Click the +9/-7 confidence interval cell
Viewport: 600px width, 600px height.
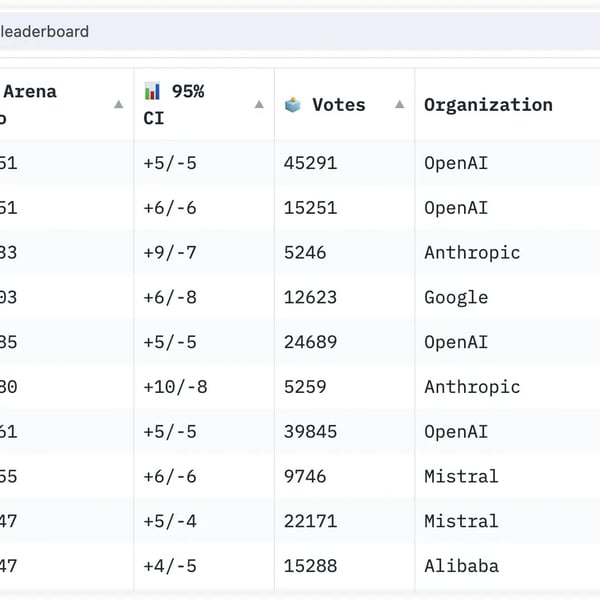click(x=170, y=253)
